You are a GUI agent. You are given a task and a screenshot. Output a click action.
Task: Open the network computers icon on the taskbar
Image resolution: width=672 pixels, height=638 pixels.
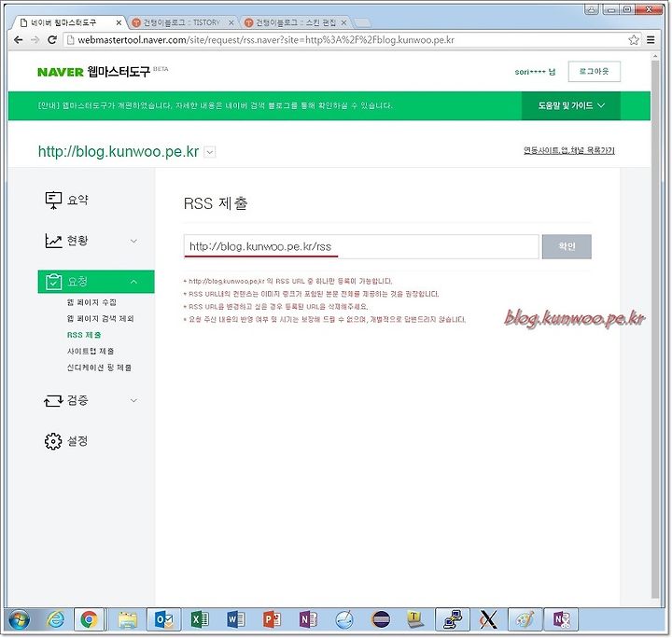point(453,619)
